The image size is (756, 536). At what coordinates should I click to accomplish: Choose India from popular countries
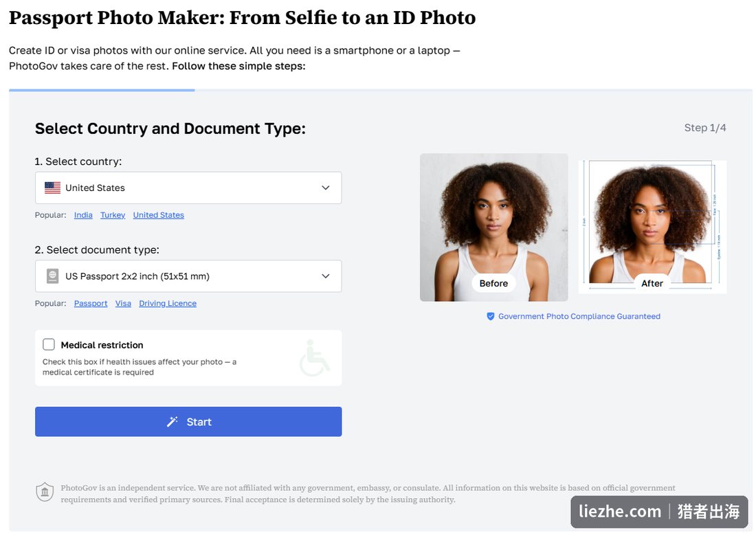83,215
